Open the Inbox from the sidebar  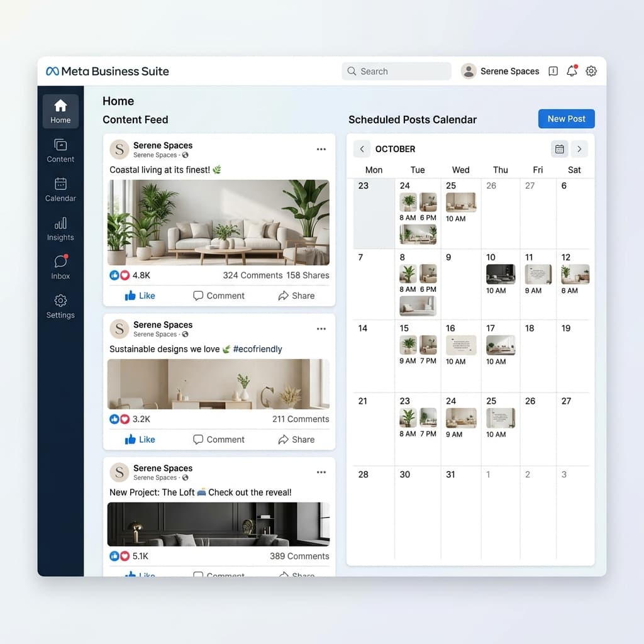pyautogui.click(x=60, y=267)
